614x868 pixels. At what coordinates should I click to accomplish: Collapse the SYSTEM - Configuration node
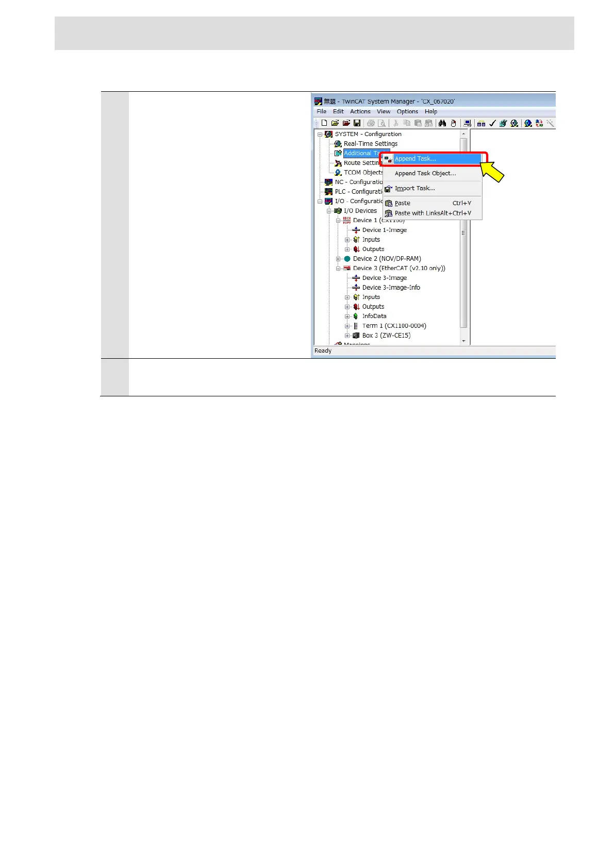click(x=320, y=135)
